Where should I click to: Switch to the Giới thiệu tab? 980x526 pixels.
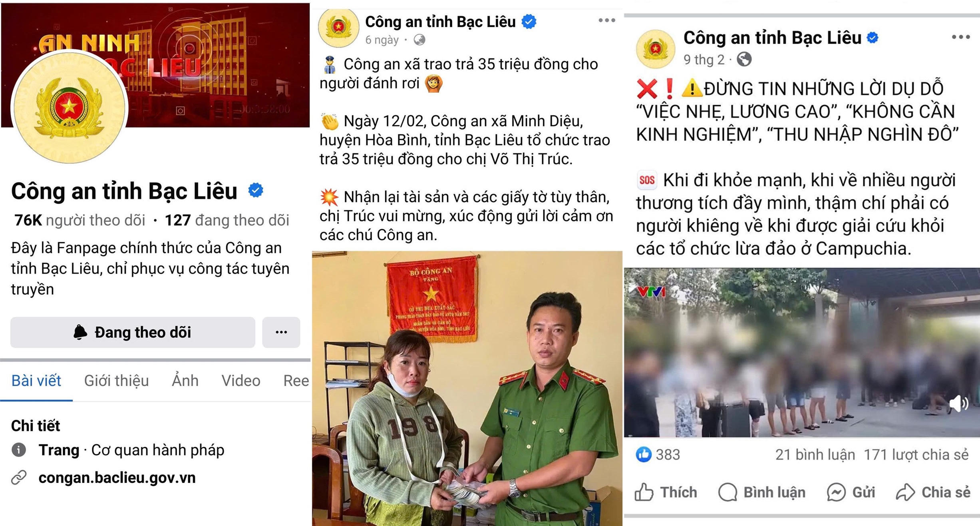(x=116, y=381)
